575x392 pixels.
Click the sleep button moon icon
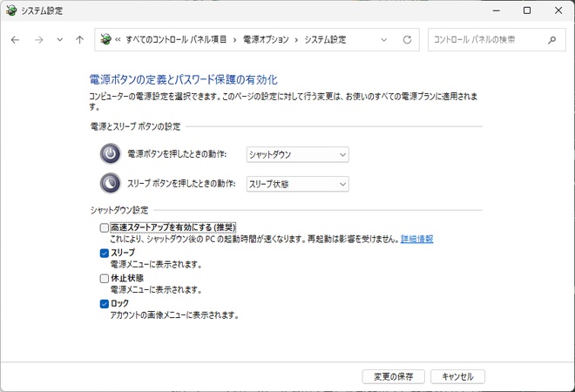pyautogui.click(x=111, y=183)
